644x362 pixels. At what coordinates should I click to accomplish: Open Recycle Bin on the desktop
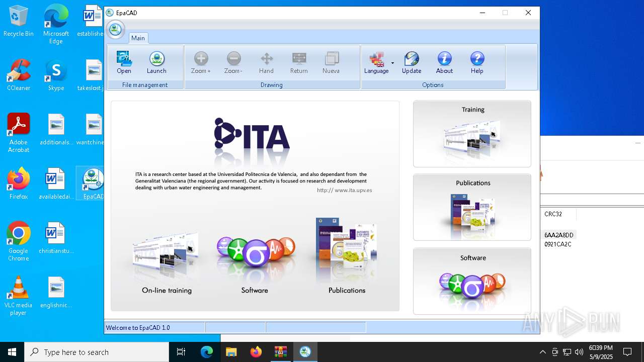tap(19, 21)
